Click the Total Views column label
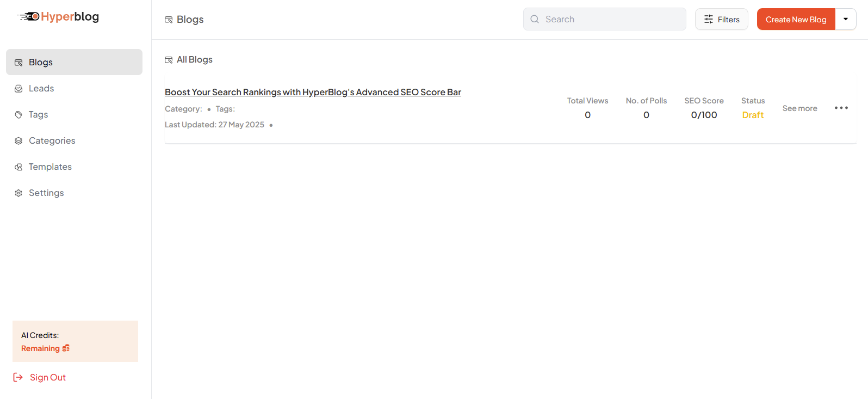 [587, 101]
